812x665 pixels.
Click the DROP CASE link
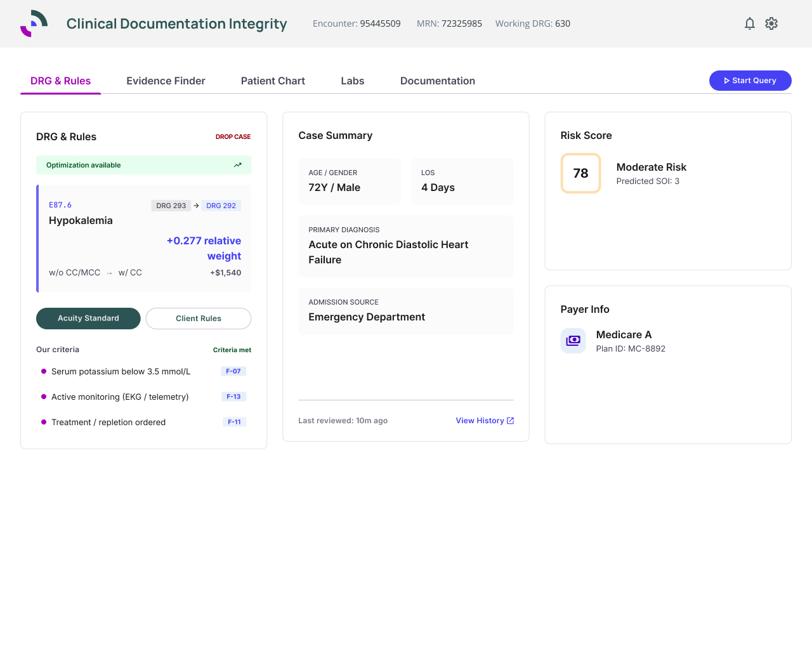coord(233,136)
